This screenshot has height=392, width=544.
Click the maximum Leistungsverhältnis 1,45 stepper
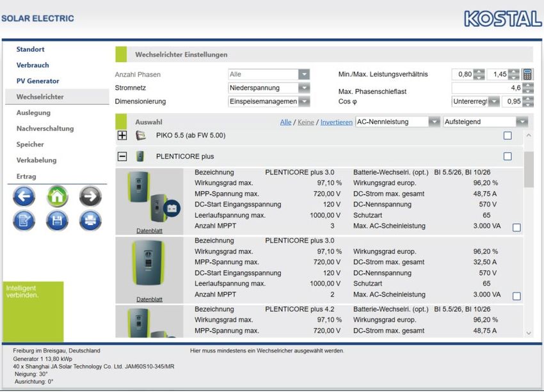coord(514,74)
